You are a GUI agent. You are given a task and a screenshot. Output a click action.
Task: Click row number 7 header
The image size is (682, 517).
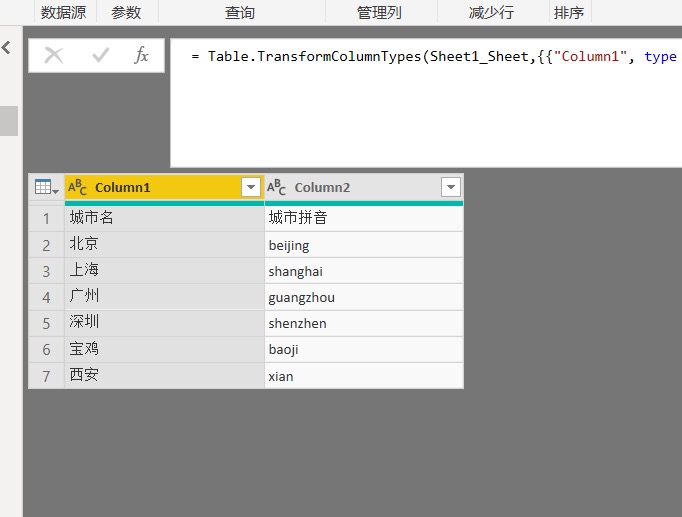point(47,376)
